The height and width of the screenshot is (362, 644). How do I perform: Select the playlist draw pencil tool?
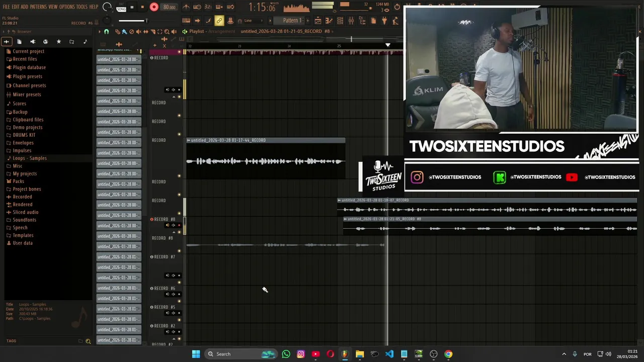point(117,32)
